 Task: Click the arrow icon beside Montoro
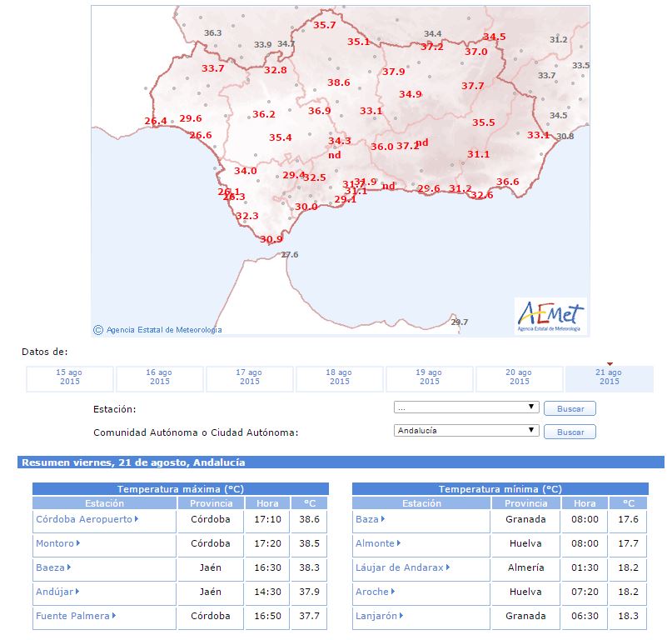click(x=78, y=543)
